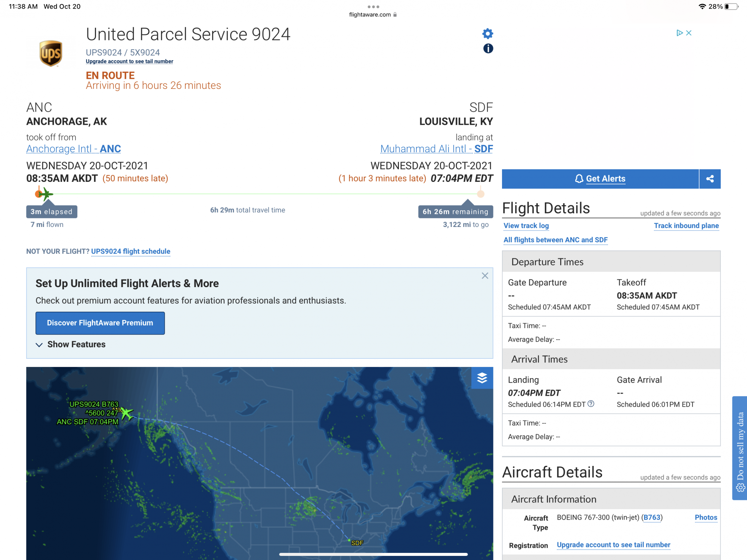Click the AdChoices triangle icon
Image resolution: width=747 pixels, height=560 pixels.
(x=679, y=33)
